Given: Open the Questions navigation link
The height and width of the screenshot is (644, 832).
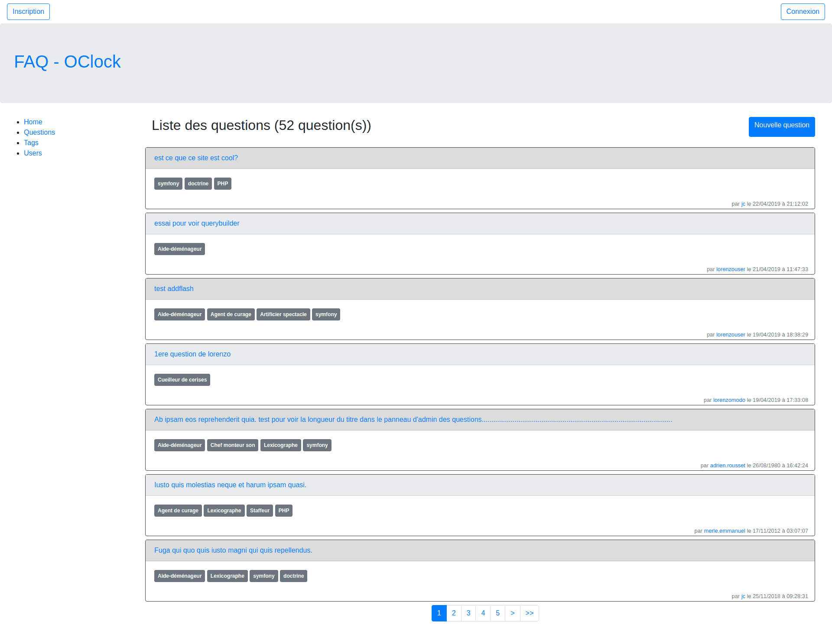Looking at the screenshot, I should 39,132.
